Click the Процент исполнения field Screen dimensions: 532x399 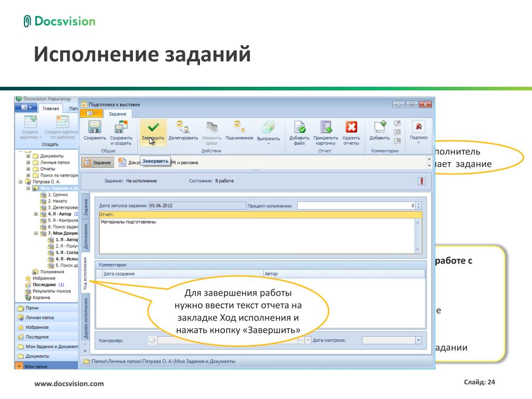click(x=356, y=206)
